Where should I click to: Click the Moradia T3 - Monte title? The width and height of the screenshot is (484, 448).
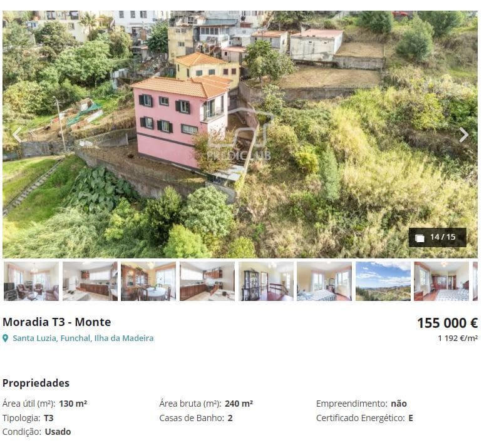57,322
